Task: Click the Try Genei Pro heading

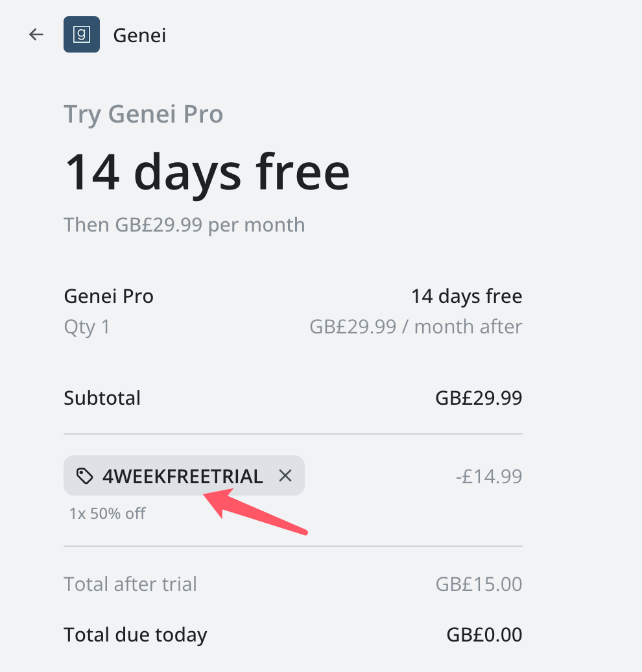Action: (x=143, y=114)
